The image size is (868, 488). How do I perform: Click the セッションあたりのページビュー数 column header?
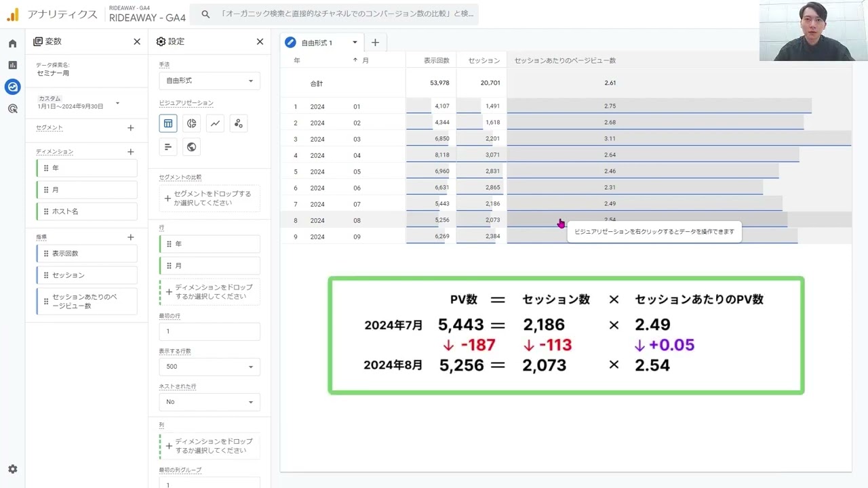(x=565, y=60)
